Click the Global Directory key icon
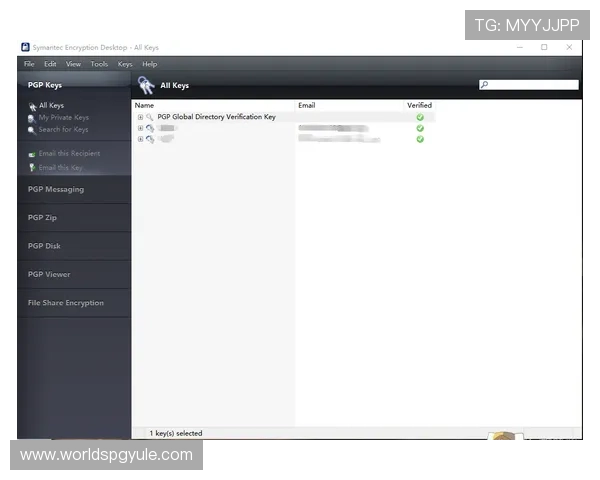This screenshot has width=600, height=480. 150,117
